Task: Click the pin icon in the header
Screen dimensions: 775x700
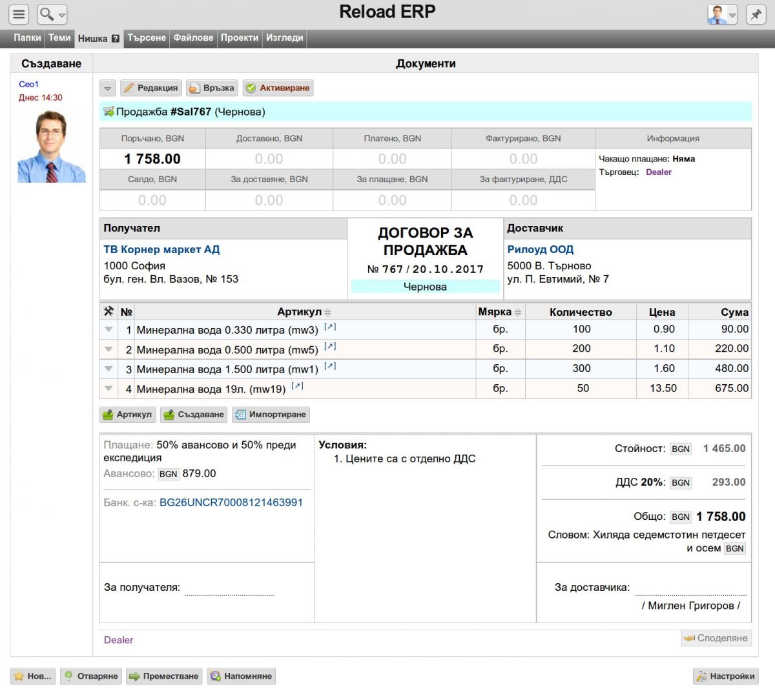Action: click(756, 14)
